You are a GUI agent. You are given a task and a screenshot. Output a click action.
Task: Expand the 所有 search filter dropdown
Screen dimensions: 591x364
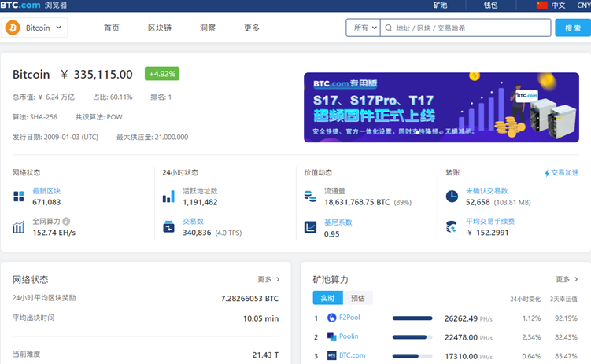click(x=364, y=28)
